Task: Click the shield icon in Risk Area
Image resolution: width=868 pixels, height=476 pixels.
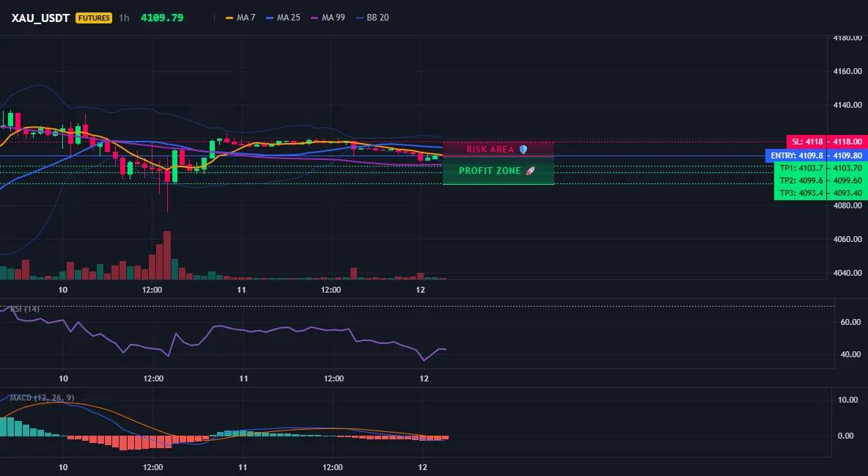Action: coord(523,149)
